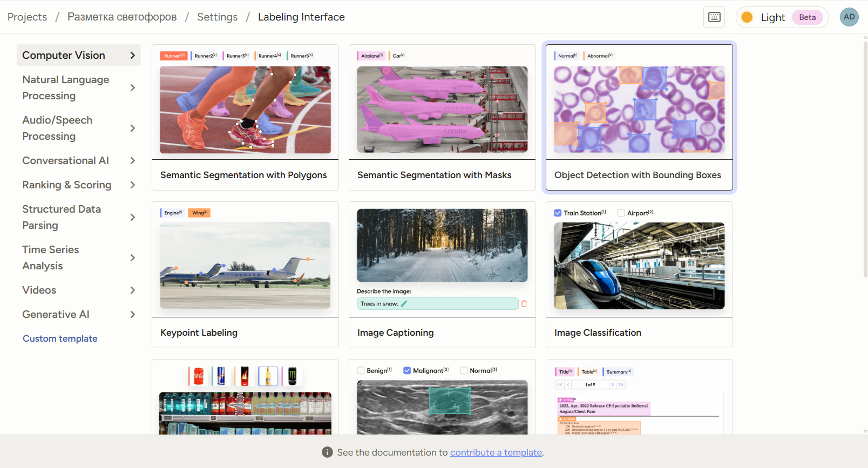Uncheck the Malignant checkbox
The width and height of the screenshot is (868, 468).
(x=407, y=371)
